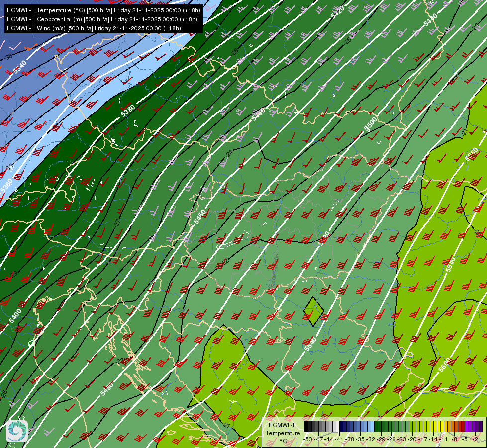
Task: Click the -5 tick label in the legend
Action: [x=465, y=439]
